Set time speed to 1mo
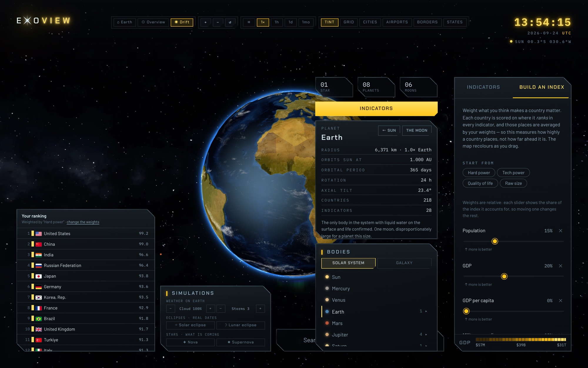The width and height of the screenshot is (588, 368). 306,22
